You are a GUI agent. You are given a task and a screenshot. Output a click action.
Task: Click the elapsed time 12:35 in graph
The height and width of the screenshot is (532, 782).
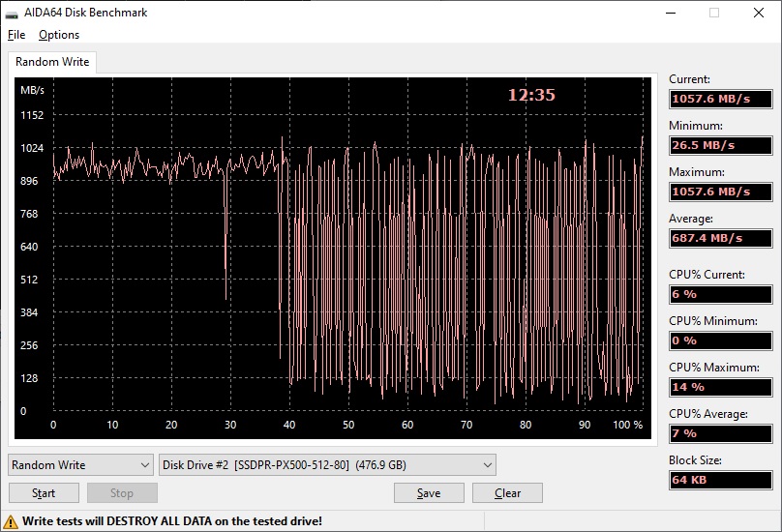(531, 95)
